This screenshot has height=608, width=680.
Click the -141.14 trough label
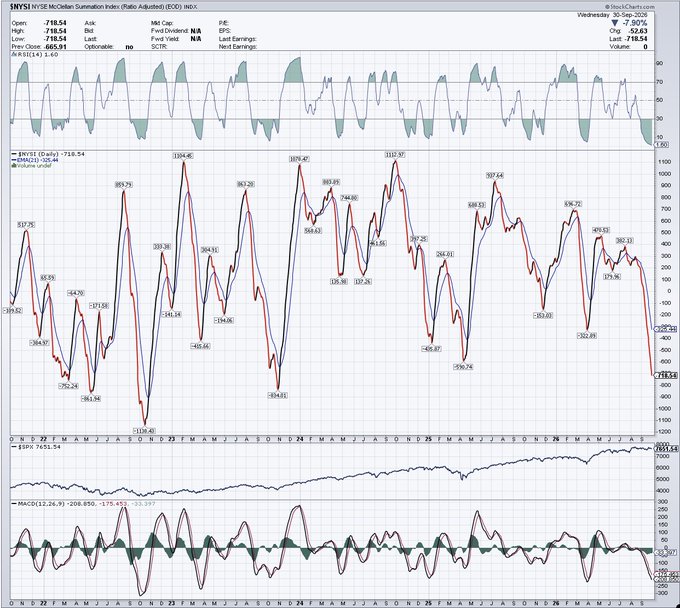pyautogui.click(x=171, y=314)
